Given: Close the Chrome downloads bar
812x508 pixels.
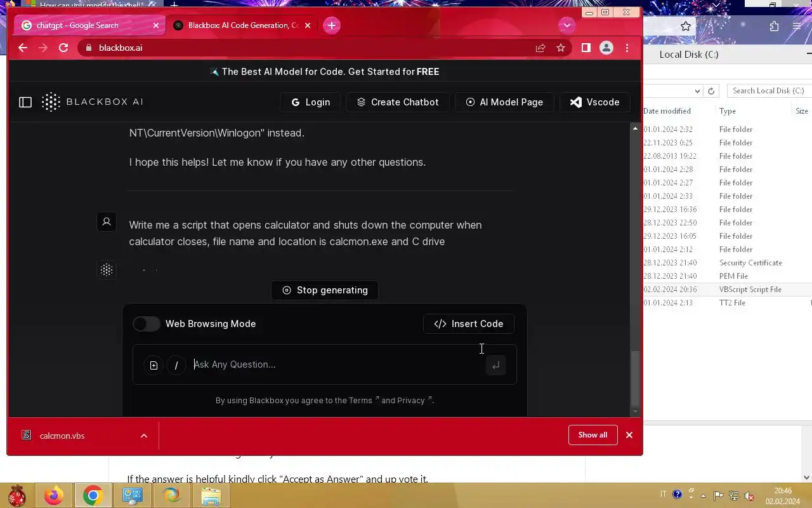Looking at the screenshot, I should tap(629, 435).
